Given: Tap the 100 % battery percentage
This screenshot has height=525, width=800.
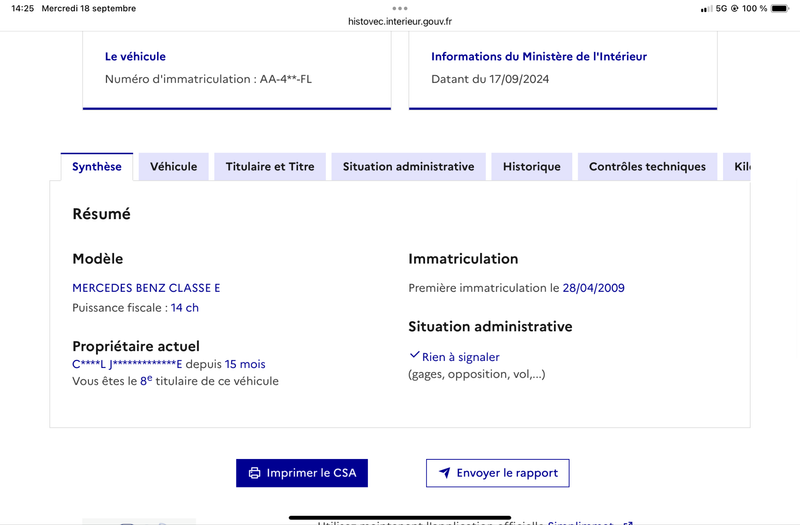Looking at the screenshot, I should click(x=755, y=8).
